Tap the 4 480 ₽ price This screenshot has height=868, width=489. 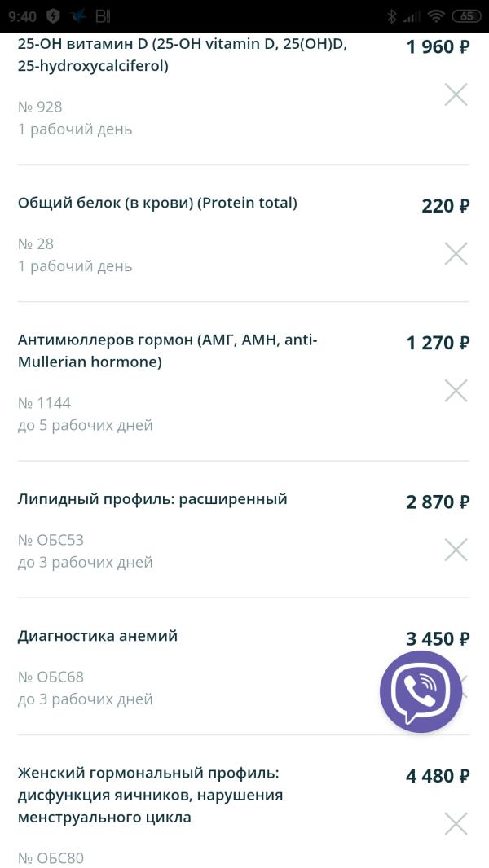(438, 776)
